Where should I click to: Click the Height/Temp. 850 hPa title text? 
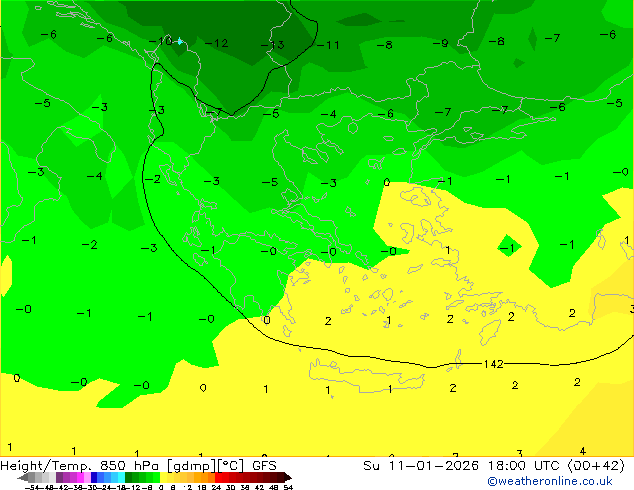coord(82,466)
